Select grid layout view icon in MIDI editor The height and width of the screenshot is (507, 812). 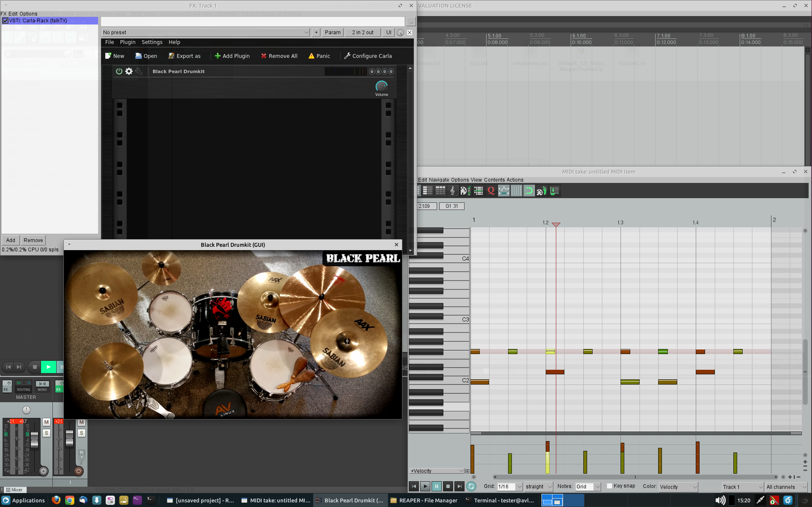(x=440, y=191)
